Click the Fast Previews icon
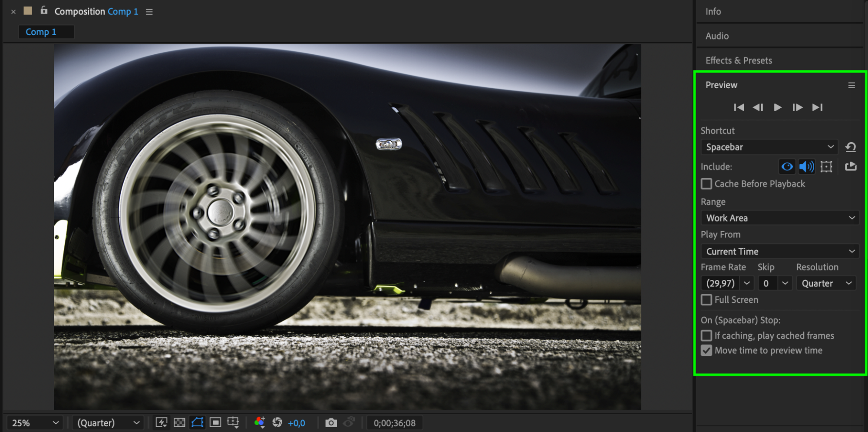The width and height of the screenshot is (868, 432). pos(162,422)
